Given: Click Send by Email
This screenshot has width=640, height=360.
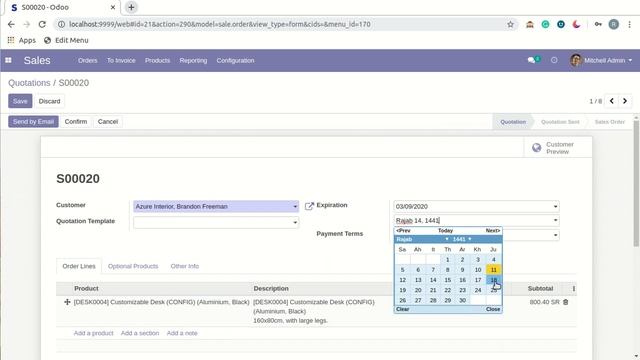Looking at the screenshot, I should pyautogui.click(x=33, y=122).
